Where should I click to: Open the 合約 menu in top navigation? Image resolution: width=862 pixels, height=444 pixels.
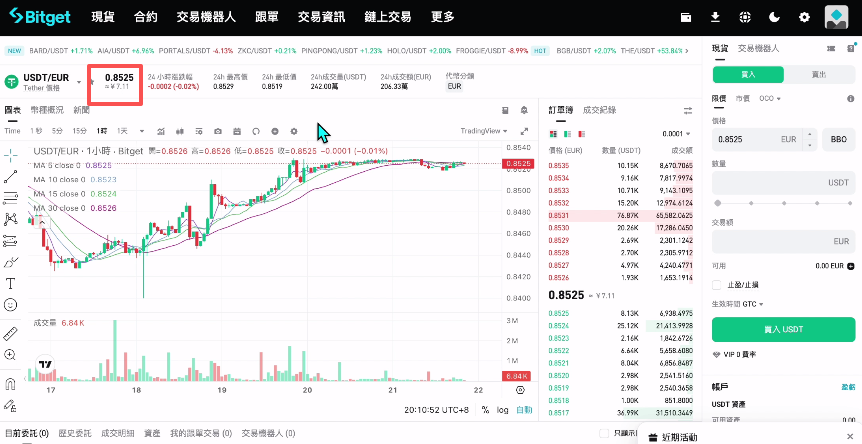coord(145,17)
